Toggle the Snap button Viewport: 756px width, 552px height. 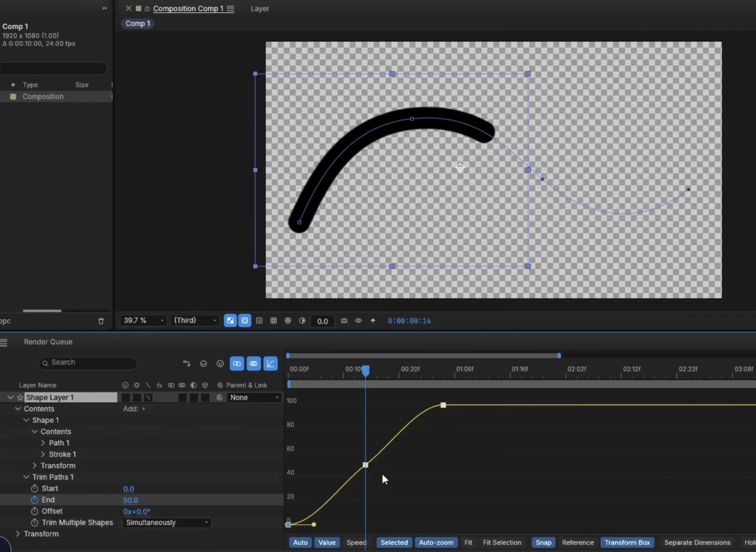[x=543, y=542]
